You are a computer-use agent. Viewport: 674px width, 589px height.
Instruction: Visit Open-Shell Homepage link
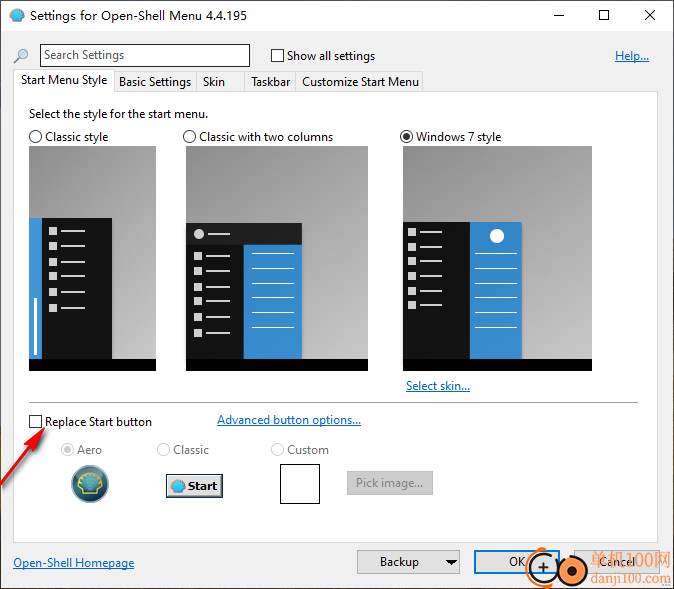(x=74, y=563)
